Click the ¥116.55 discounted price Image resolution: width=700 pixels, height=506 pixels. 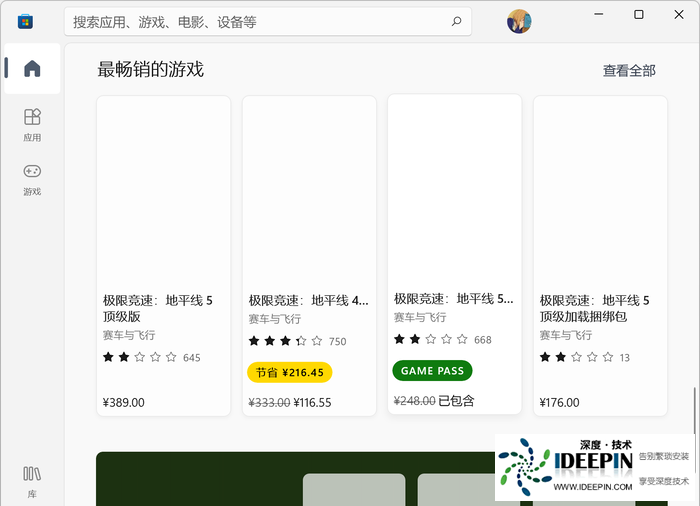312,403
